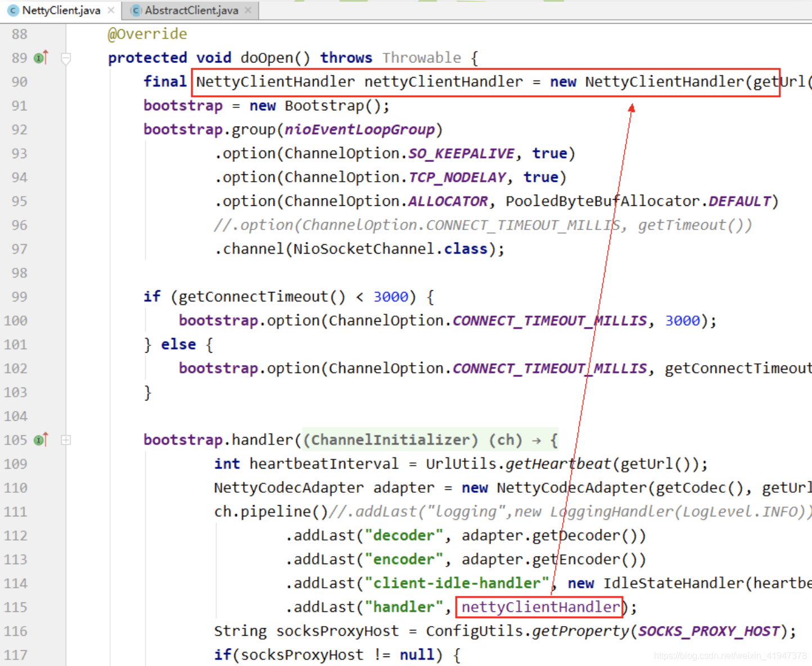Image resolution: width=812 pixels, height=666 pixels.
Task: Click the ALLOCATOR constant
Action: tap(448, 201)
